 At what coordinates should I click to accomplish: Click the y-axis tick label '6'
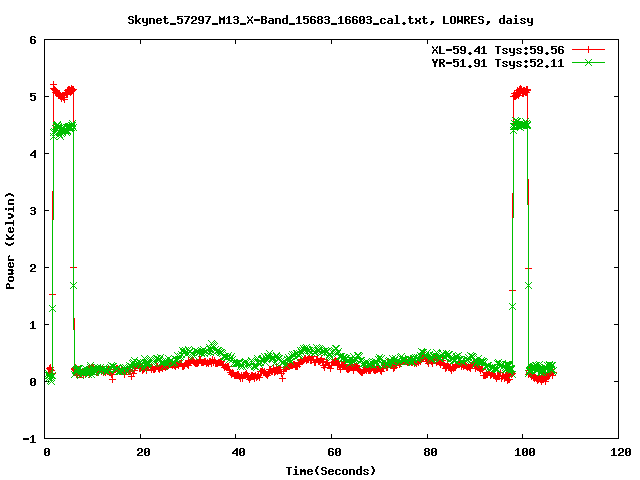[33, 40]
